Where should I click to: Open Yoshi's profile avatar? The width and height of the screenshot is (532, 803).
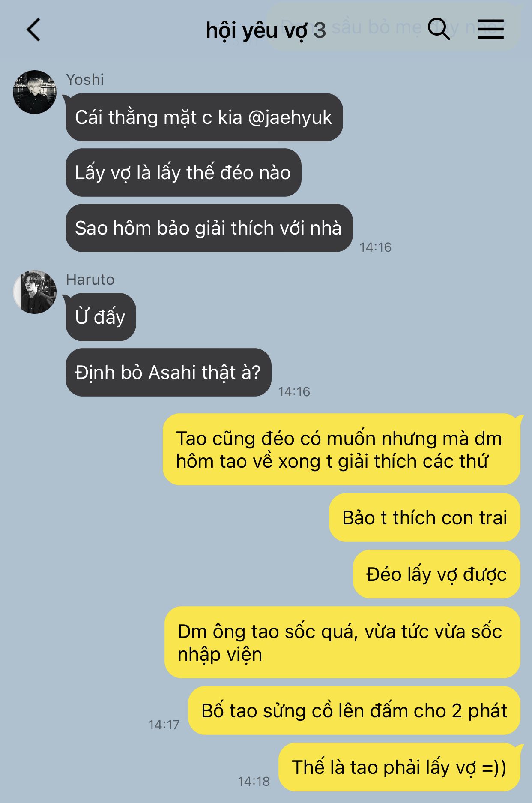click(x=35, y=92)
